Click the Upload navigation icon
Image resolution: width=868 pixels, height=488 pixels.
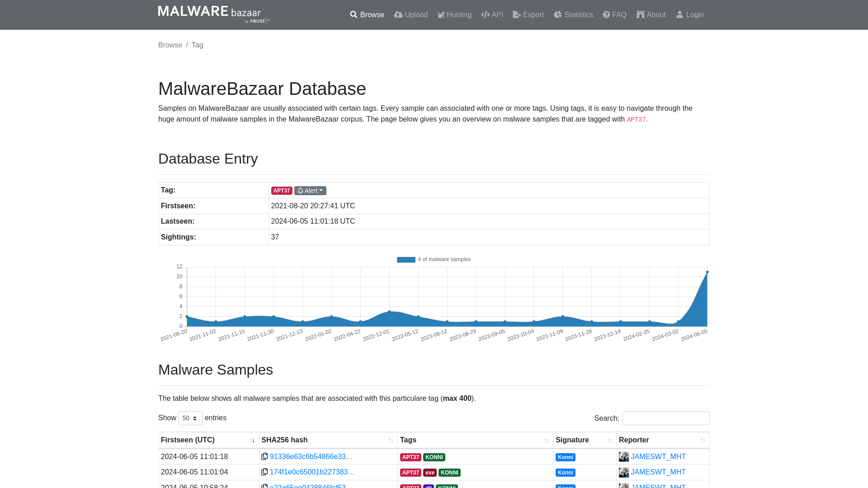398,15
